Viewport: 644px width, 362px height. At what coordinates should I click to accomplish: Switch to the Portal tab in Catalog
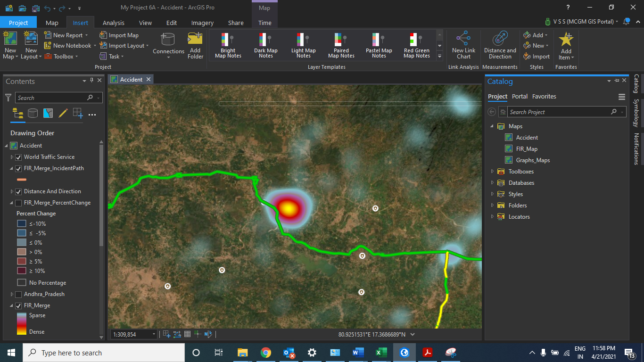click(x=520, y=96)
